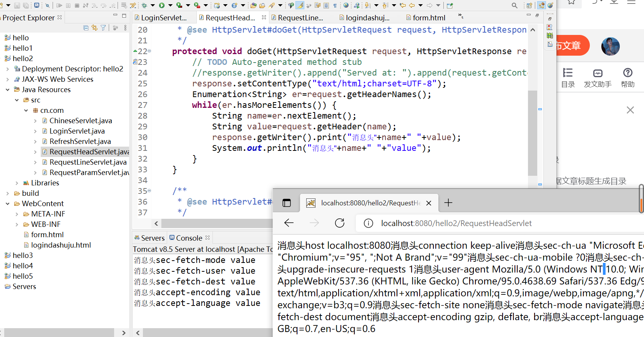Click the Debug bug icon
The width and height of the screenshot is (644, 337).
[x=144, y=5]
